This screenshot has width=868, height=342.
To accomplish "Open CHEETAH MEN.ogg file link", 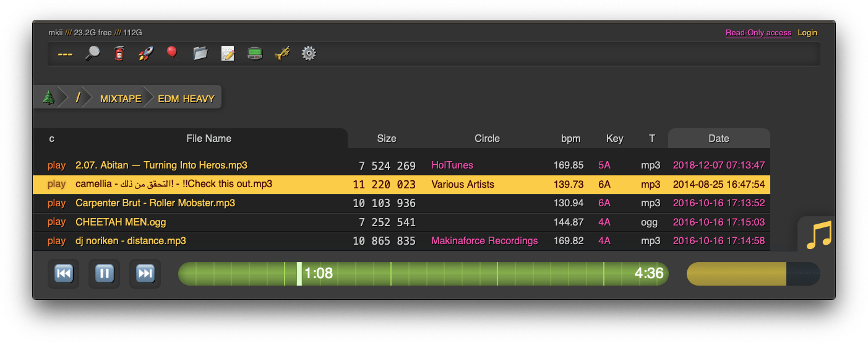I will pos(121,222).
